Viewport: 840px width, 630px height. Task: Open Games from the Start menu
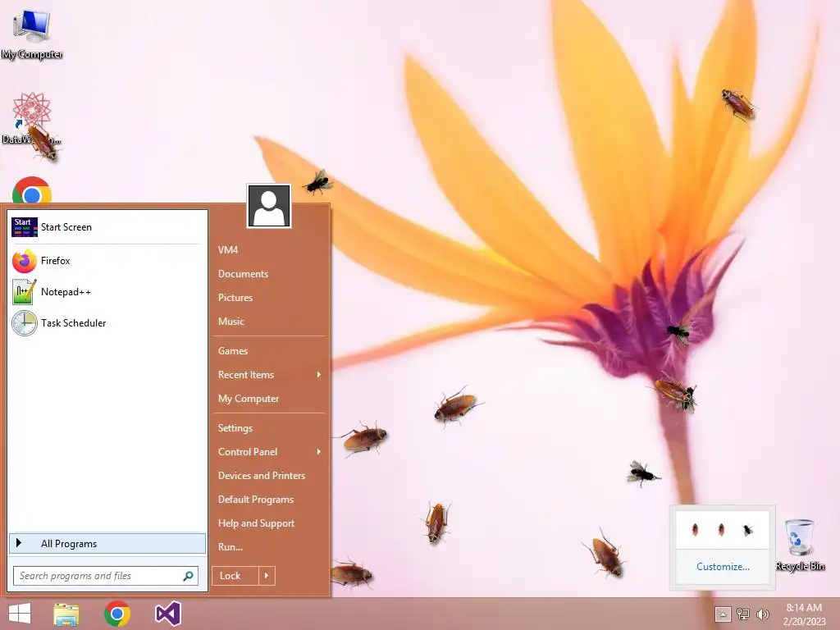[x=232, y=351]
